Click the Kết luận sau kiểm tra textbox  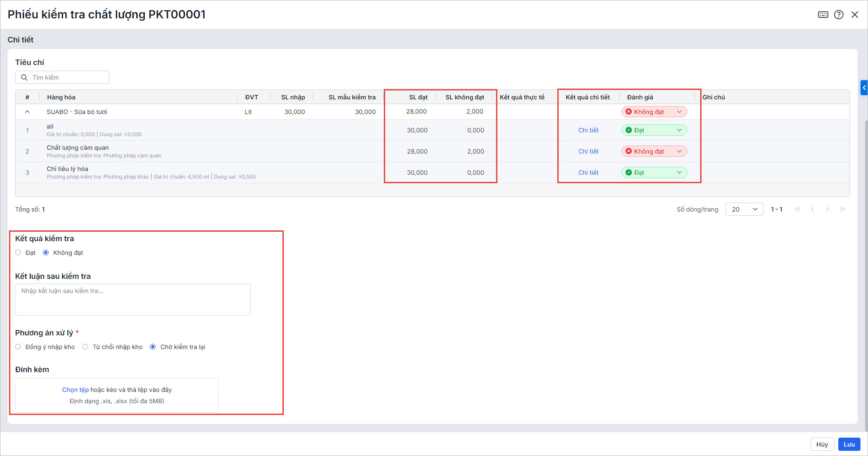133,300
